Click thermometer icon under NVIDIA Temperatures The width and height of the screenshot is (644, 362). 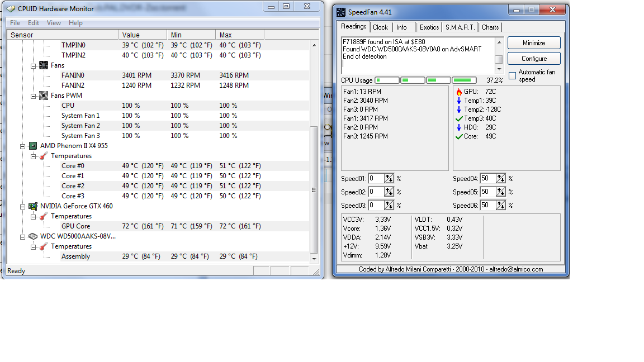[44, 216]
